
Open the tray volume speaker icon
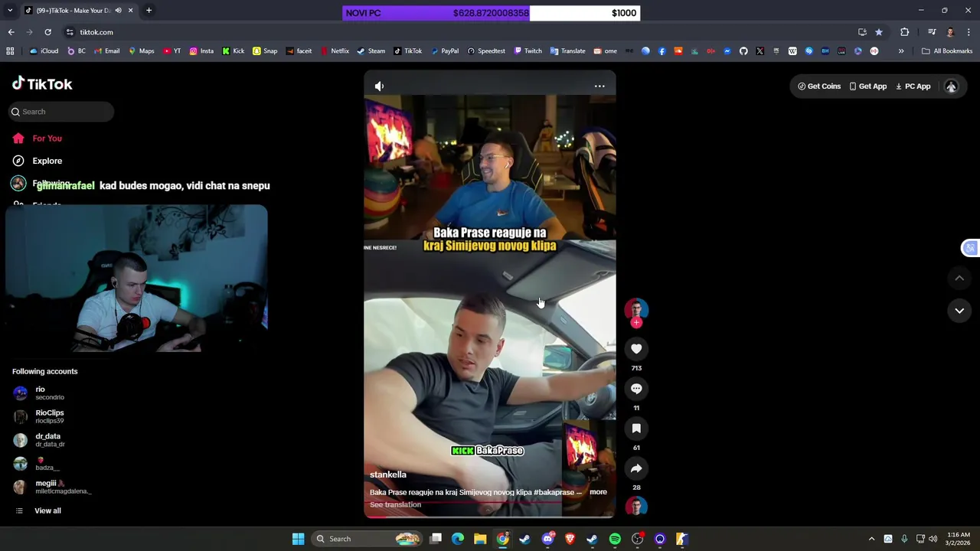[x=933, y=539]
